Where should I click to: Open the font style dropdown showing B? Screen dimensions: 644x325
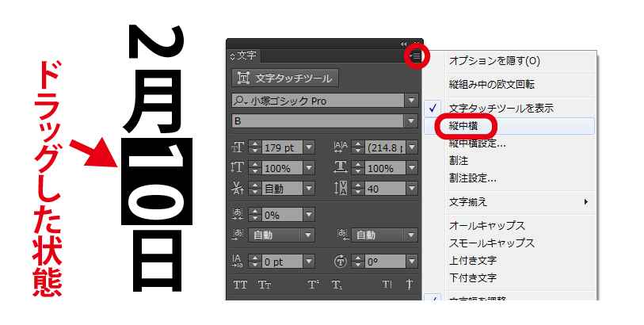(x=412, y=121)
